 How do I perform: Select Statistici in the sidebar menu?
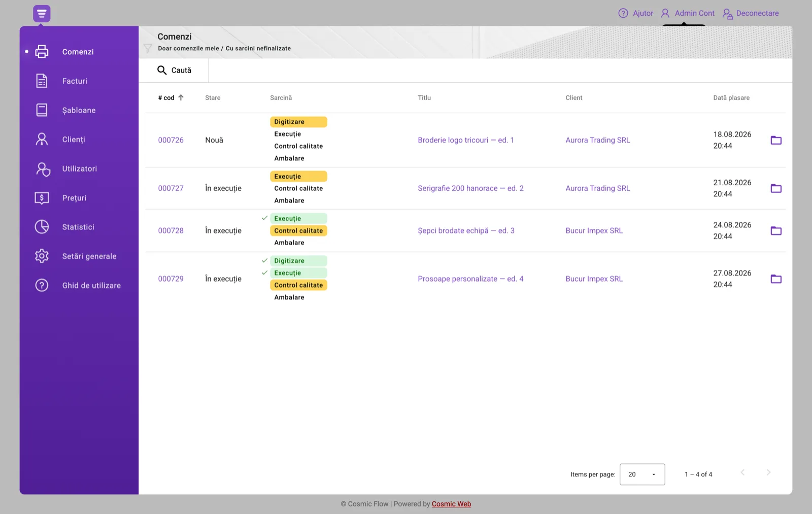tap(78, 227)
